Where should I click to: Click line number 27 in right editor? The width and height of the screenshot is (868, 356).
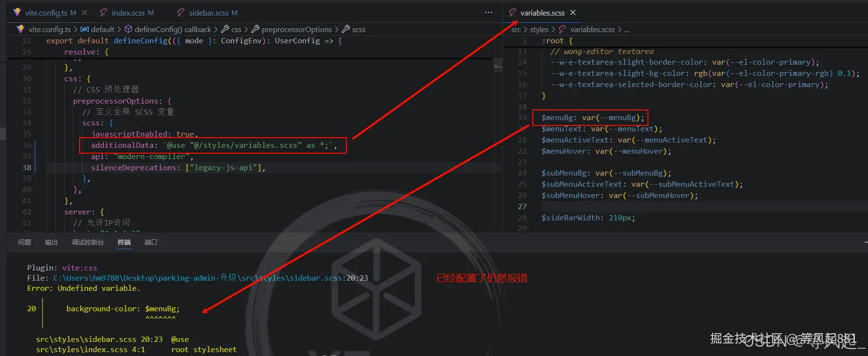pos(522,206)
